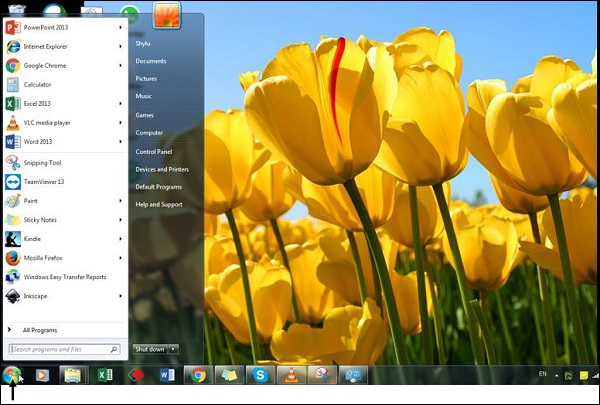Image resolution: width=600 pixels, height=405 pixels.
Task: Open the Shut down options arrow
Action: coord(173,349)
